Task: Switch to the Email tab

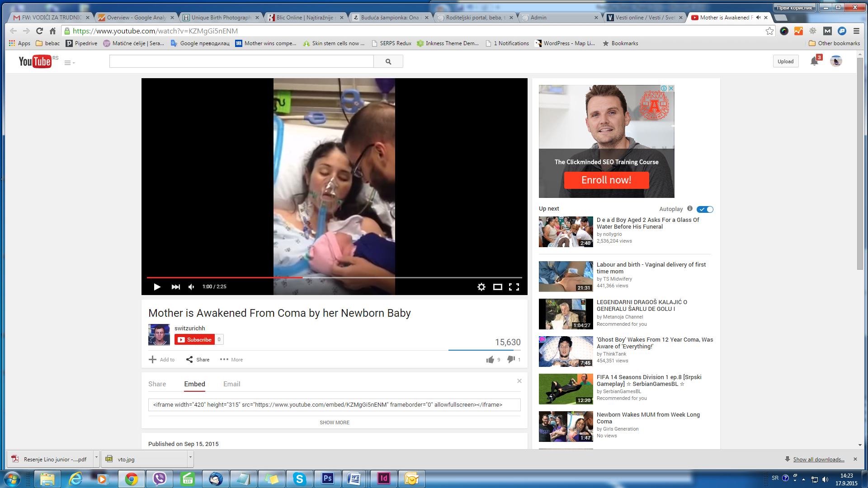Action: [x=231, y=384]
